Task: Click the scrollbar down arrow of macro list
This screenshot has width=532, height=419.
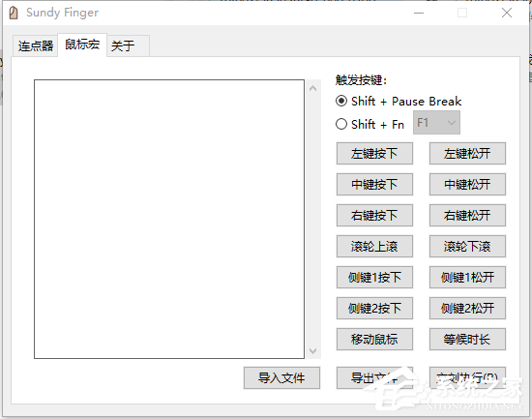Action: [313, 350]
